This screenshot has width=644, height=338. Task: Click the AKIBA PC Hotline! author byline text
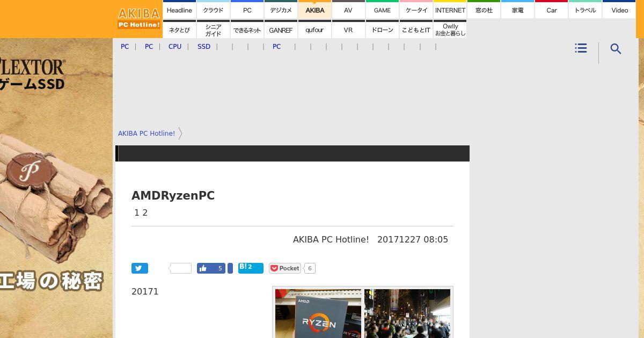[x=331, y=239]
